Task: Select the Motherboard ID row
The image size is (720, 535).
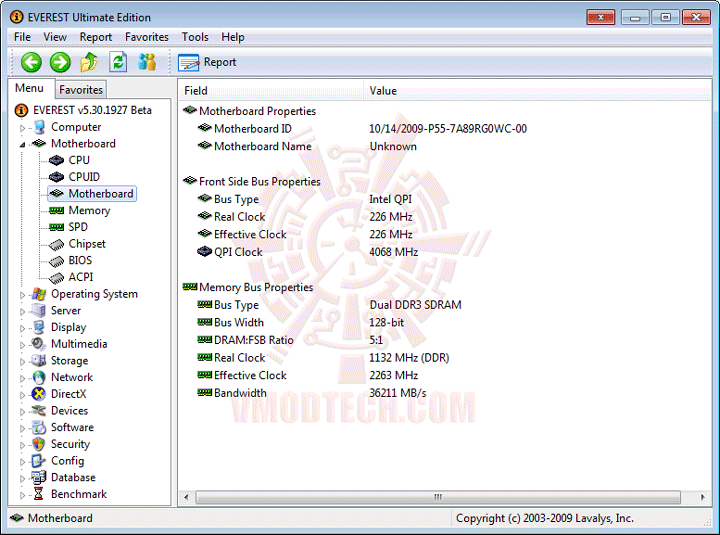Action: tap(362, 129)
